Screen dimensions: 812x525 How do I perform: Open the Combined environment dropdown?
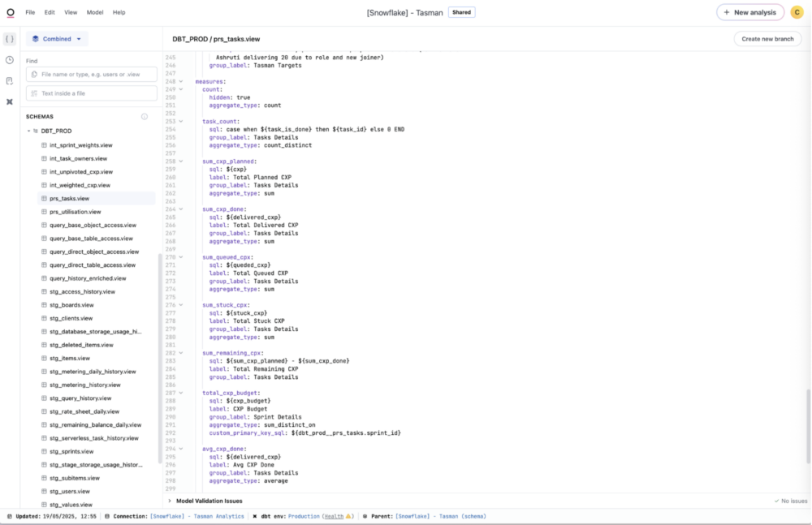tap(56, 38)
